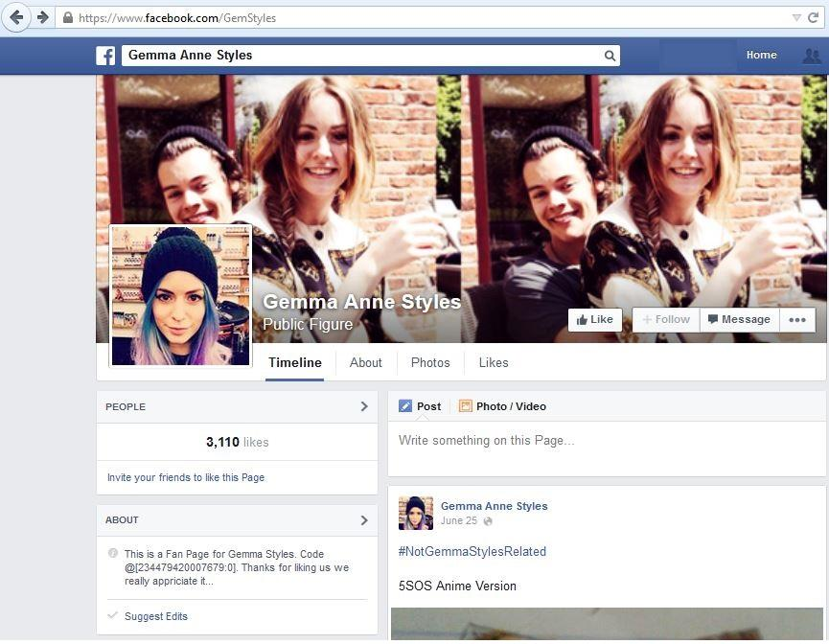Screen dimensions: 829x644
Task: Open the Likes tab
Action: (x=494, y=362)
